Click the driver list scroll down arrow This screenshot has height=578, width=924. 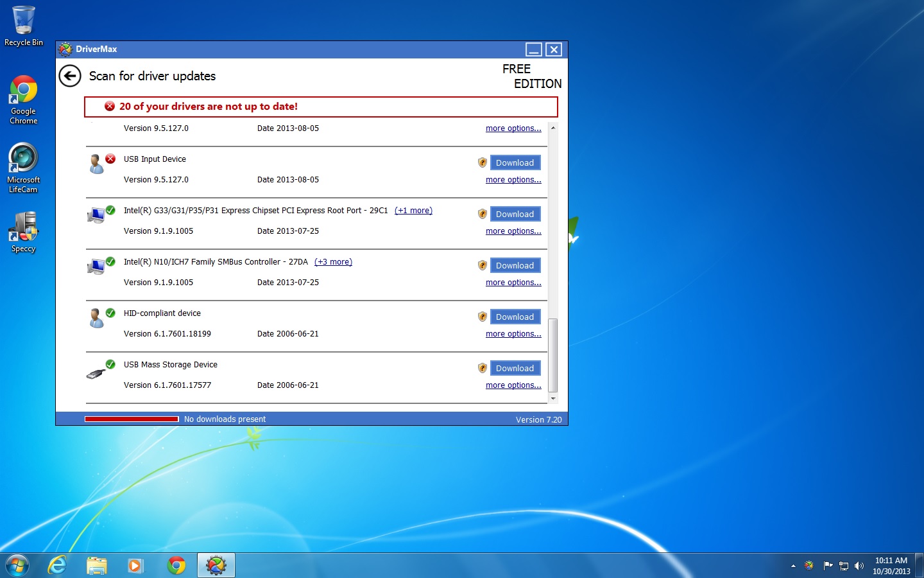[x=553, y=399]
